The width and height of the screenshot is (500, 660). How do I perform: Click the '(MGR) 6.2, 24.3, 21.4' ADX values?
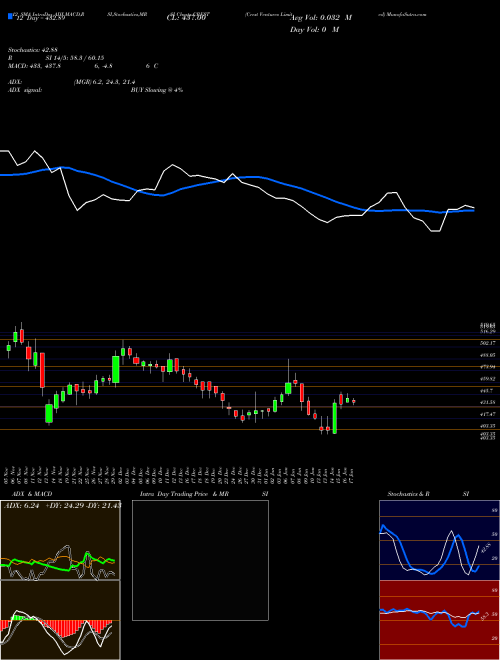tap(104, 82)
